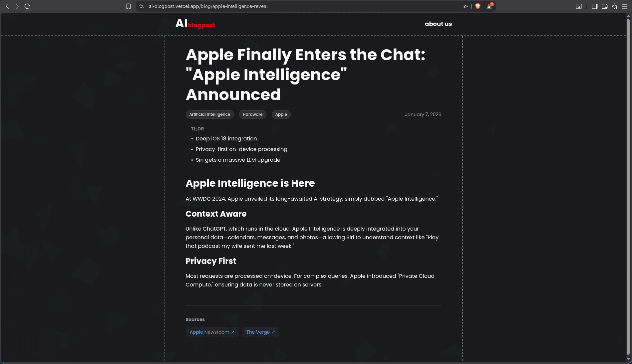The height and width of the screenshot is (364, 632).
Task: Reload the page with the refresh icon
Action: [x=27, y=6]
